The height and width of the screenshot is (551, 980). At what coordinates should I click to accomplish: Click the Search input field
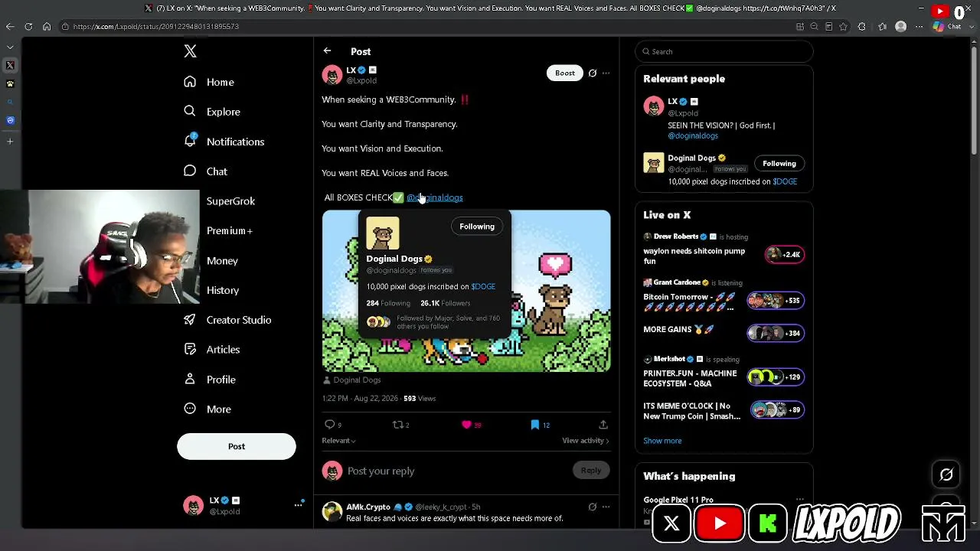coord(724,52)
